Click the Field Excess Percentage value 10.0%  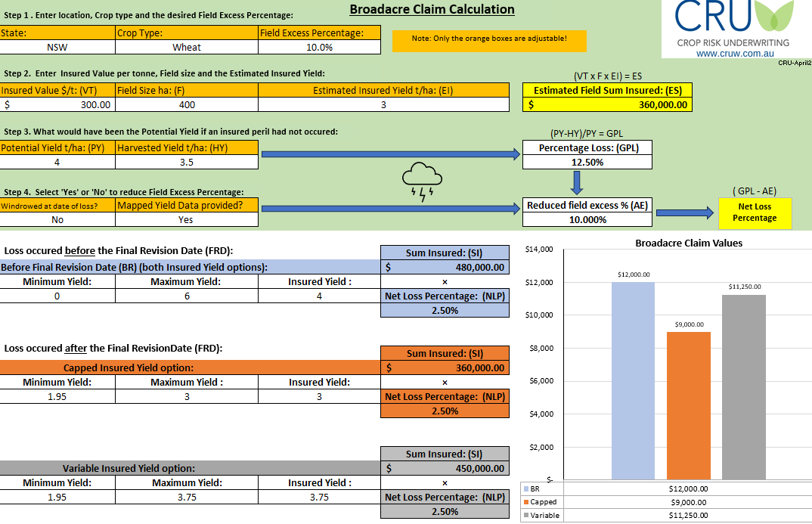(320, 47)
